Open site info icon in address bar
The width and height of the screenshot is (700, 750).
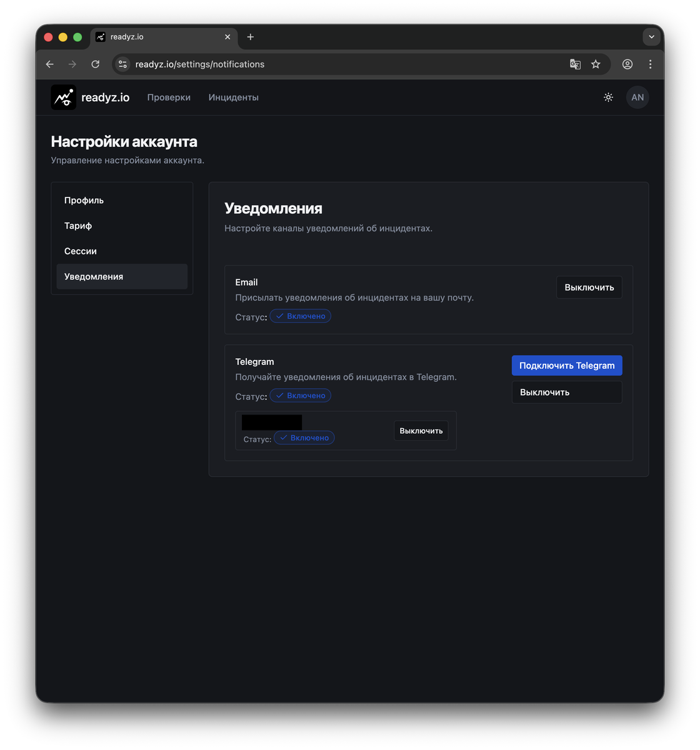[123, 64]
